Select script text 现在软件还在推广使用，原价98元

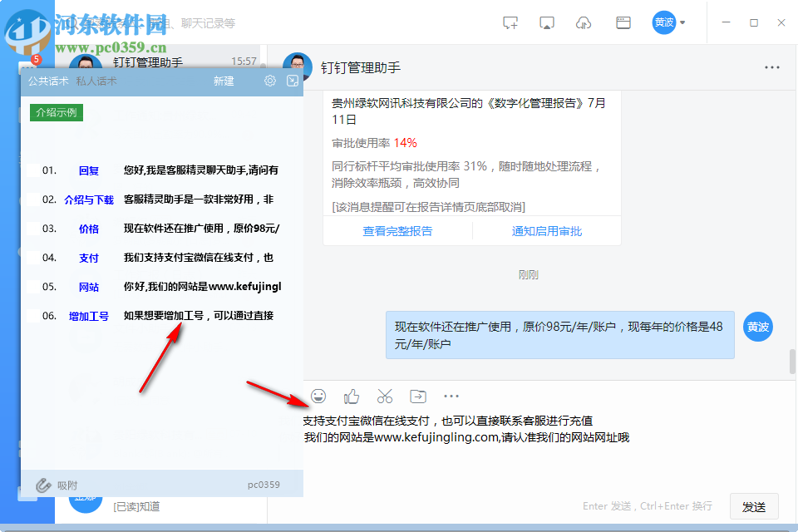coord(199,228)
